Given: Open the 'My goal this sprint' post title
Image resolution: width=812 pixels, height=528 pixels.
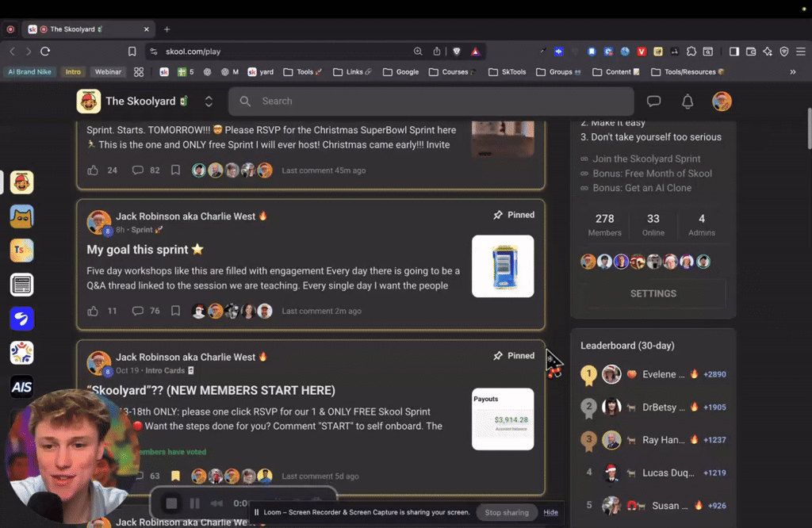Looking at the screenshot, I should (x=145, y=250).
